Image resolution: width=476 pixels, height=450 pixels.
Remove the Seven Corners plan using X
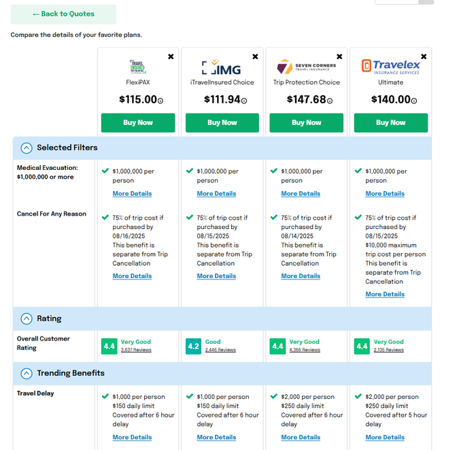[339, 56]
